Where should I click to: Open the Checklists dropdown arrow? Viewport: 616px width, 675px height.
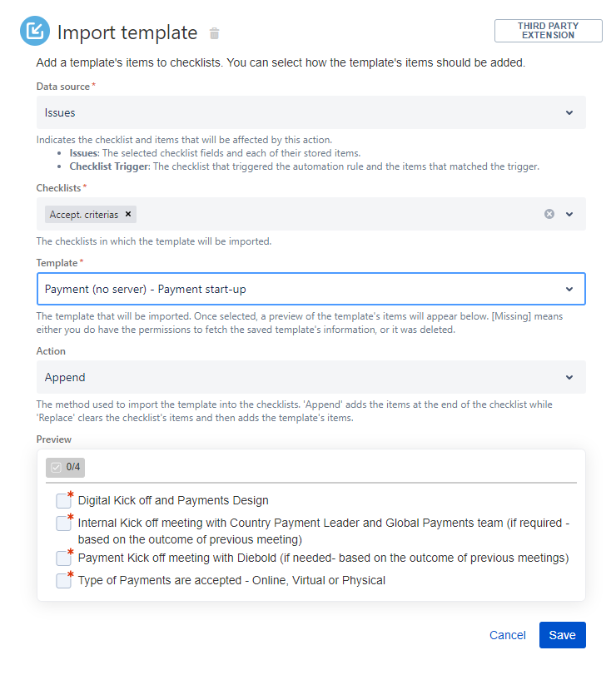[x=569, y=214]
